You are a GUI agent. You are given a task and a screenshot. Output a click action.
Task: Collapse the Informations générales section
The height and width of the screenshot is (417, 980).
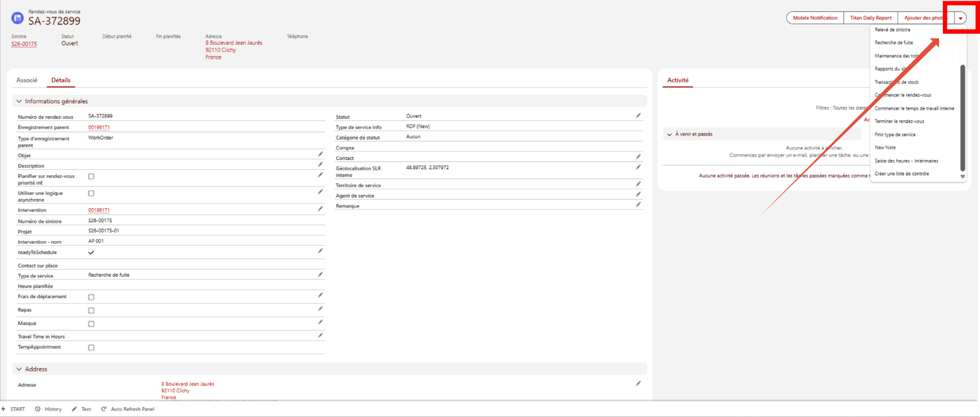19,101
